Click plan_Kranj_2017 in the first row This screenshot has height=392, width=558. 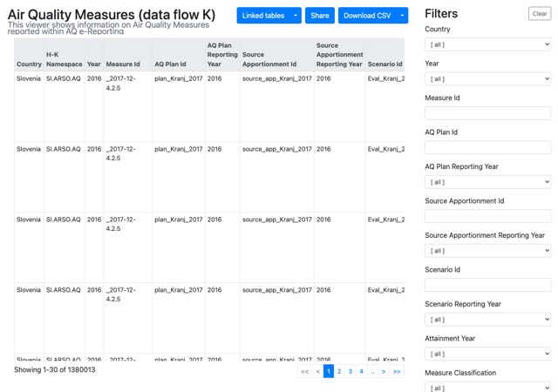(x=178, y=78)
